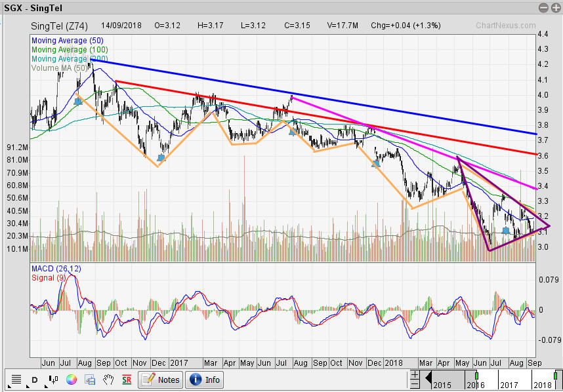563x392 pixels.
Task: Click the 2017 label on the chart date axis
Action: 179,363
